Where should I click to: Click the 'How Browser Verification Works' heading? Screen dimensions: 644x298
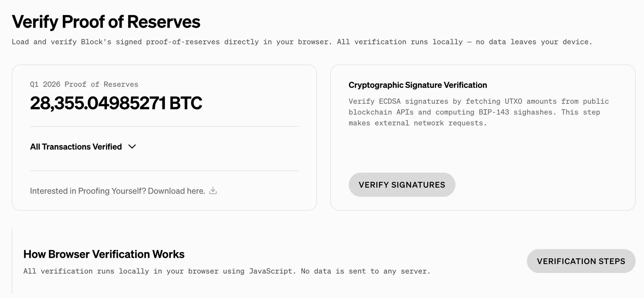(104, 254)
